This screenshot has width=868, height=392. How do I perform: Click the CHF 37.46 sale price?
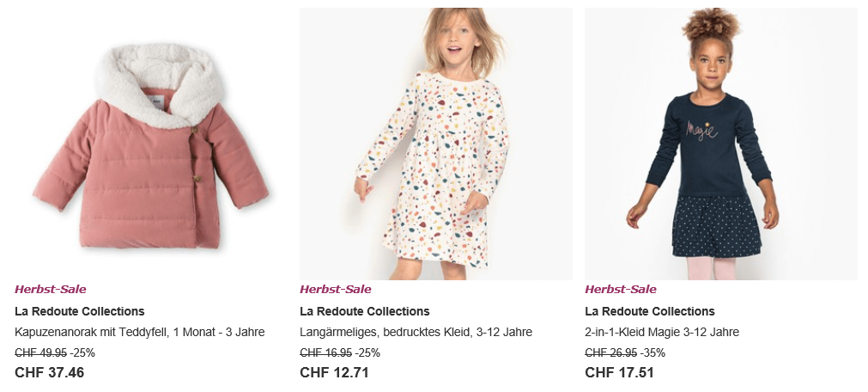point(50,372)
